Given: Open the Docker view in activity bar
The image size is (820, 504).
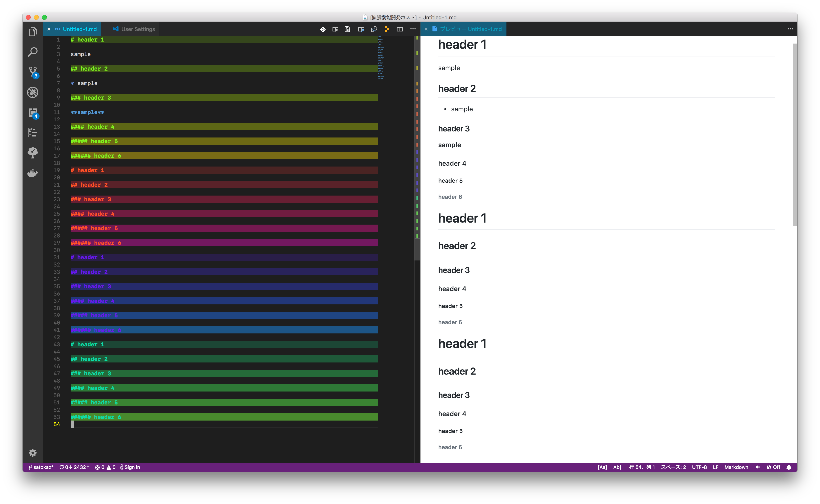Looking at the screenshot, I should [32, 173].
